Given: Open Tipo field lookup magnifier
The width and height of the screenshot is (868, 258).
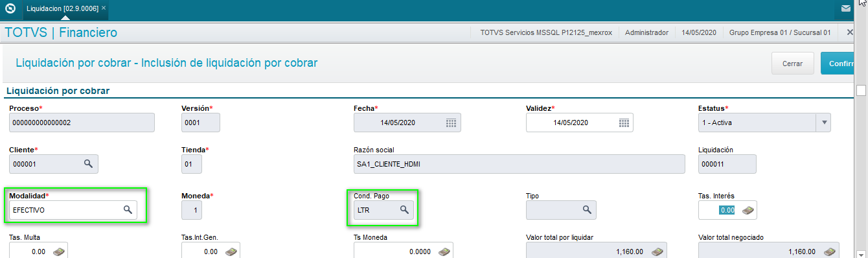Looking at the screenshot, I should coord(586,209).
